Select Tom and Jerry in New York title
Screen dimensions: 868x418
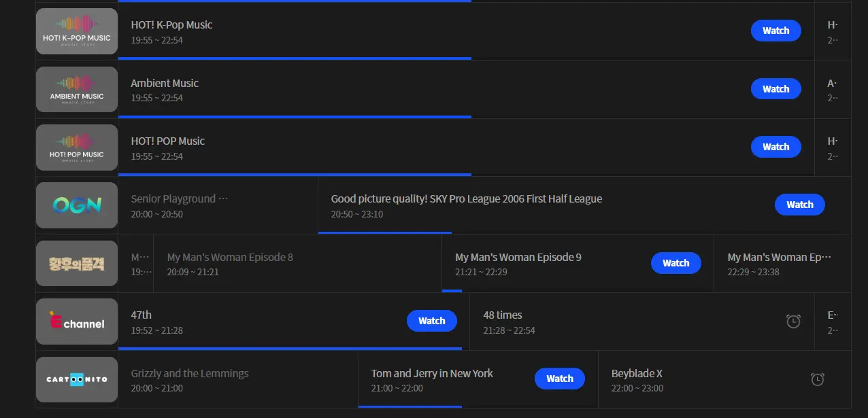pyautogui.click(x=432, y=374)
